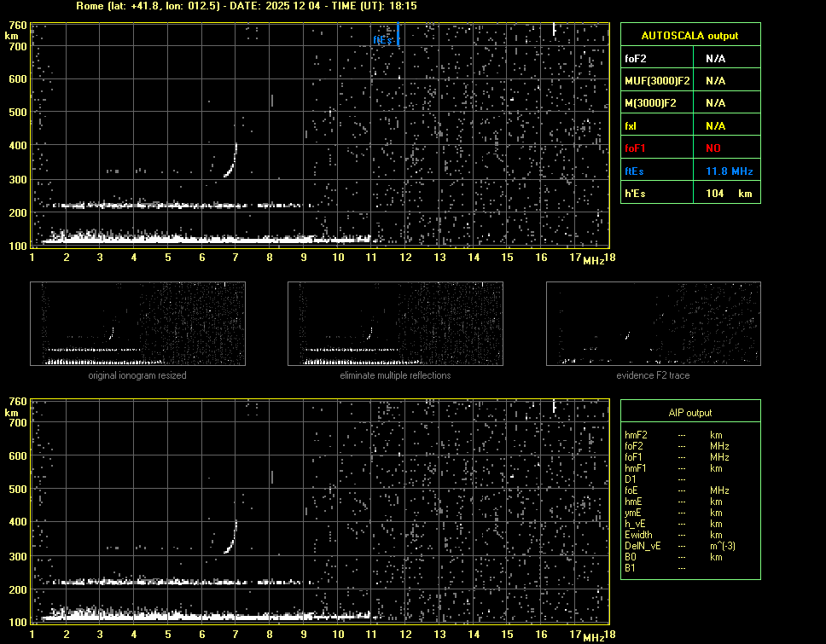Click the 'original ionogram resized' thumbnail

(x=137, y=324)
